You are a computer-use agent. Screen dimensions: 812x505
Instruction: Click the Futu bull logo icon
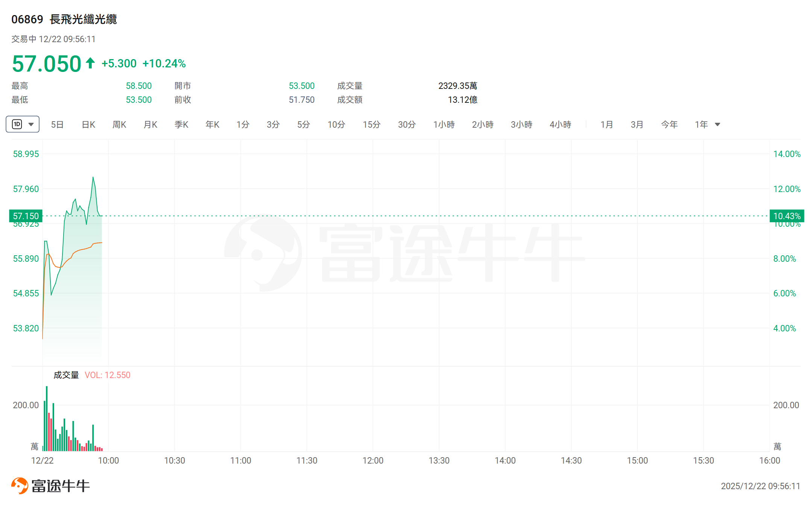click(x=20, y=486)
